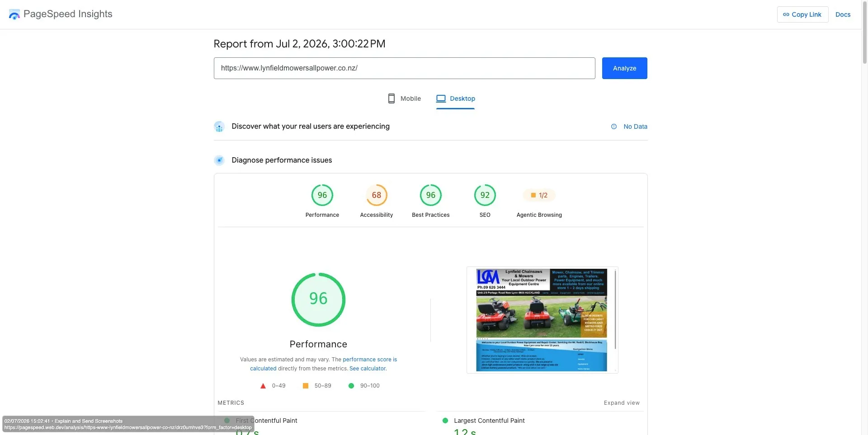Open the No Data link
Viewport: 868px width, 435px height.
tap(635, 126)
